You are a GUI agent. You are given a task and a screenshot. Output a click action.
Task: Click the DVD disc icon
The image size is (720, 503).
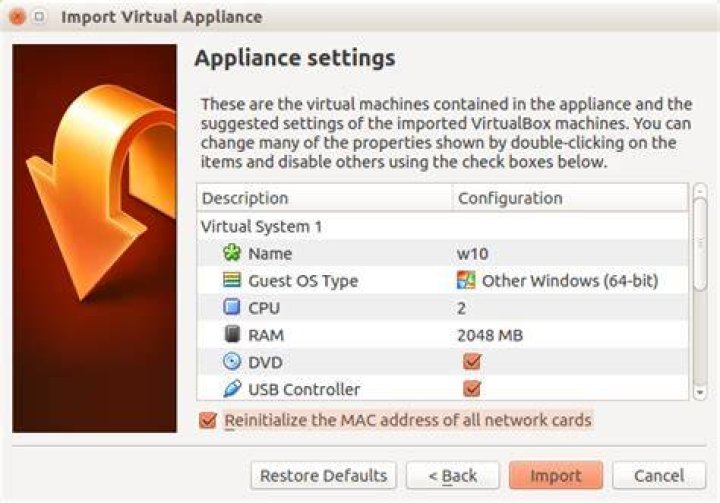tap(232, 362)
